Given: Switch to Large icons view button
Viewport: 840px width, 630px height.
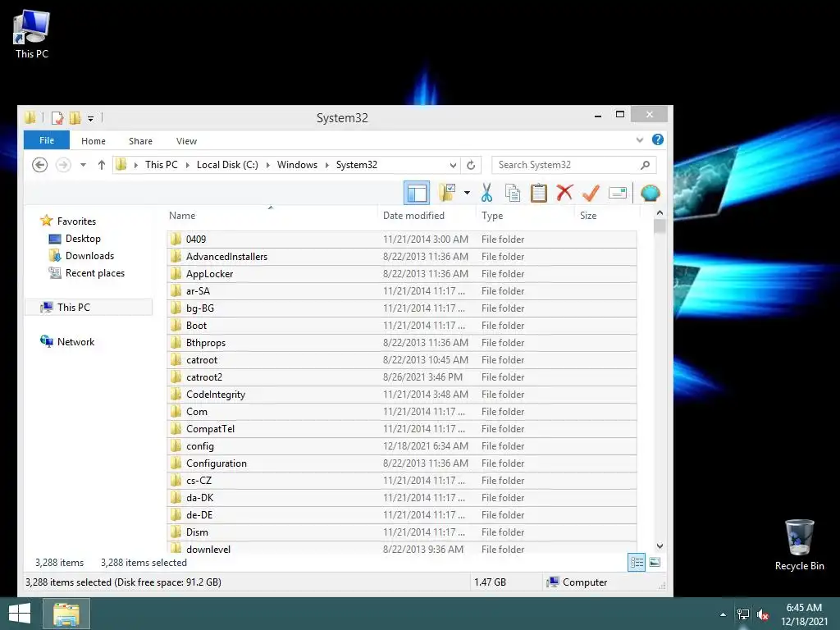Looking at the screenshot, I should pyautogui.click(x=655, y=563).
